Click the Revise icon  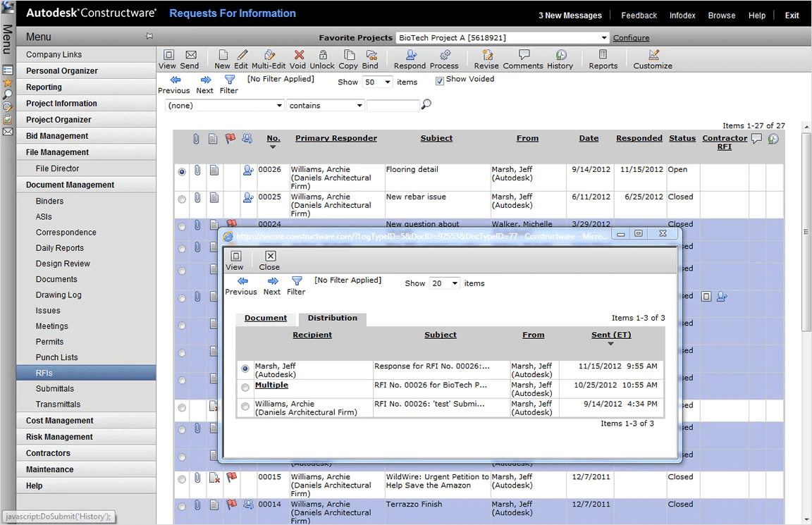487,55
